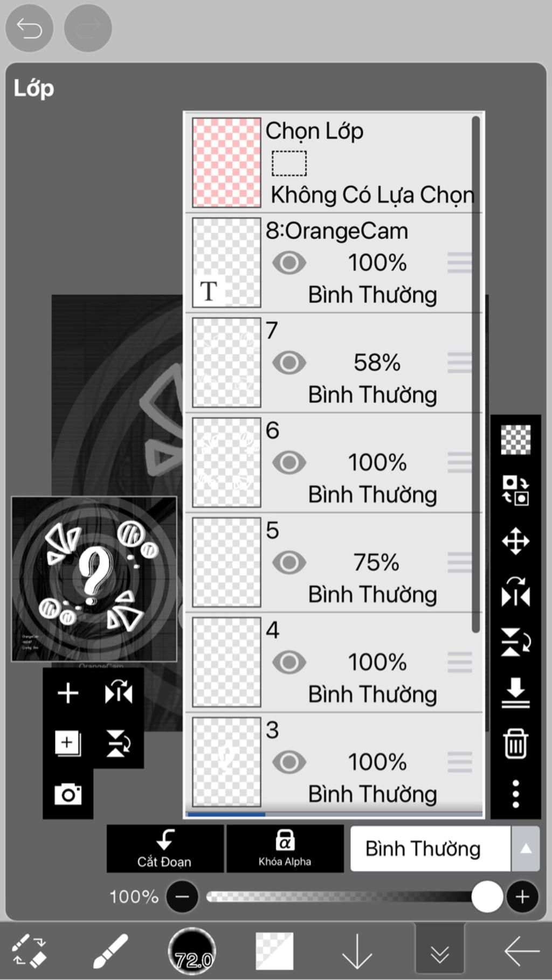The height and width of the screenshot is (980, 552).
Task: Open three-dot more options menu
Action: (x=515, y=794)
